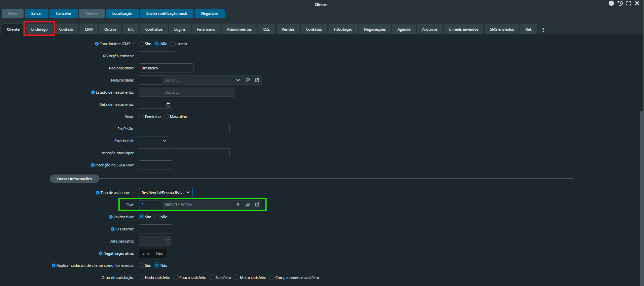Switch to the Endereço tab
This screenshot has height=286, width=644.
tap(39, 29)
